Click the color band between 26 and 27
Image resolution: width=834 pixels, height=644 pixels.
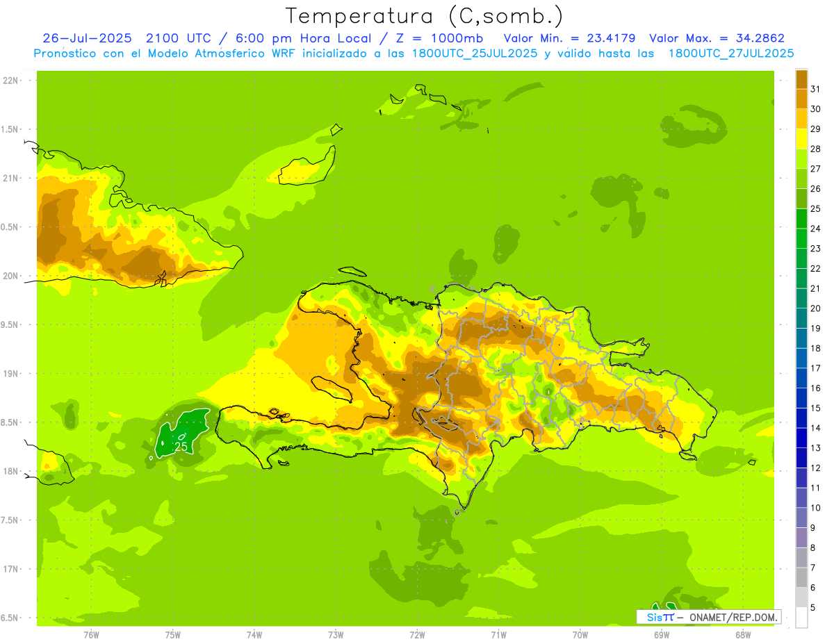point(801,179)
